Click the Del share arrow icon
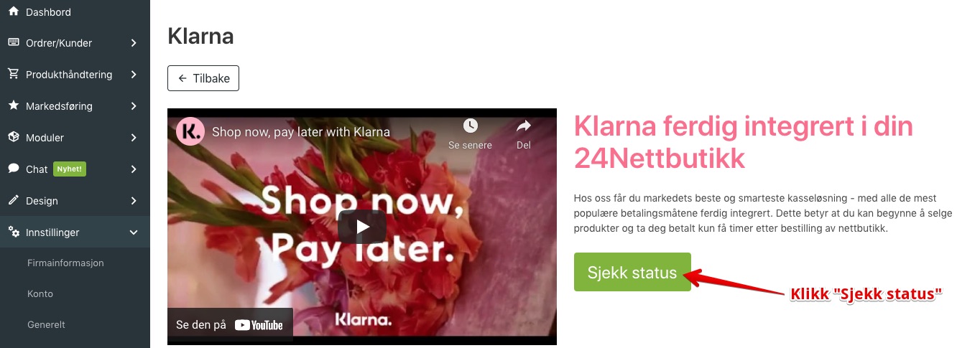980x348 pixels. click(x=524, y=126)
